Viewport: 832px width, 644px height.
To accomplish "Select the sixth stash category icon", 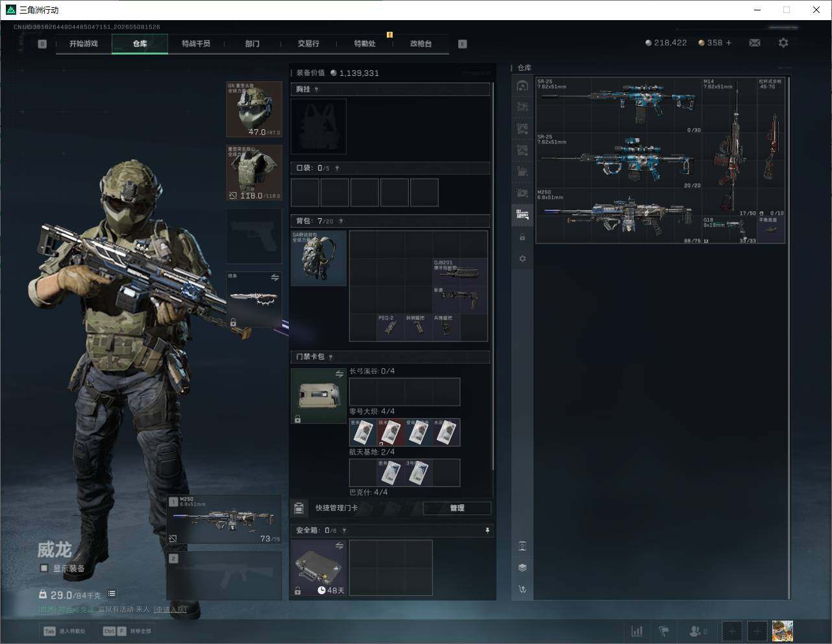I will pos(522,193).
